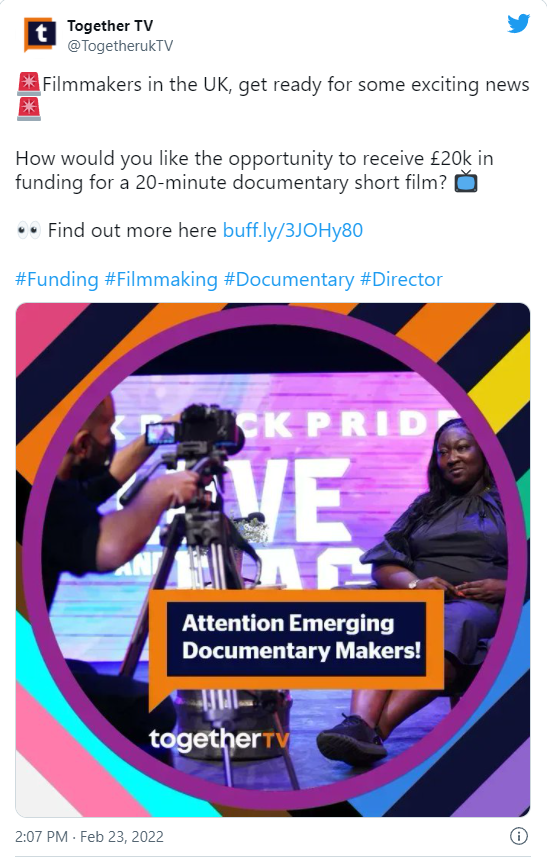Open the Together TV profile avatar
Image resolution: width=547 pixels, height=857 pixels.
tap(40, 35)
